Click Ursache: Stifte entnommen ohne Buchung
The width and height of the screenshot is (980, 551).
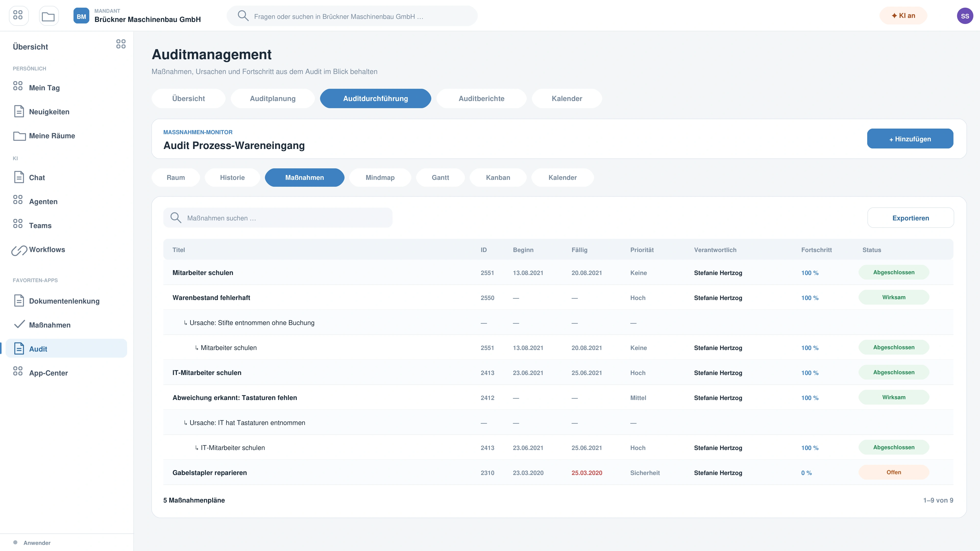click(x=252, y=323)
